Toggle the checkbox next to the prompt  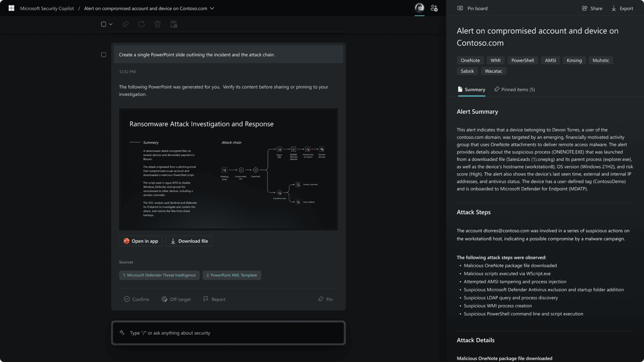click(103, 54)
